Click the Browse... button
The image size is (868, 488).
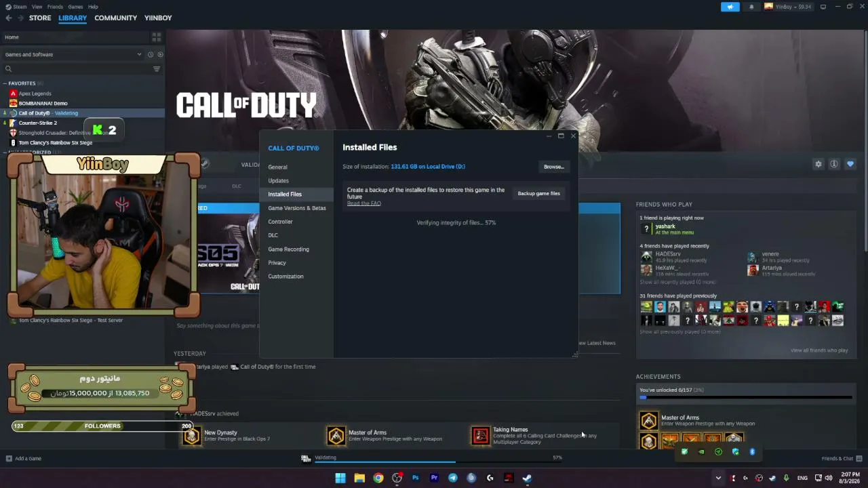[553, 167]
